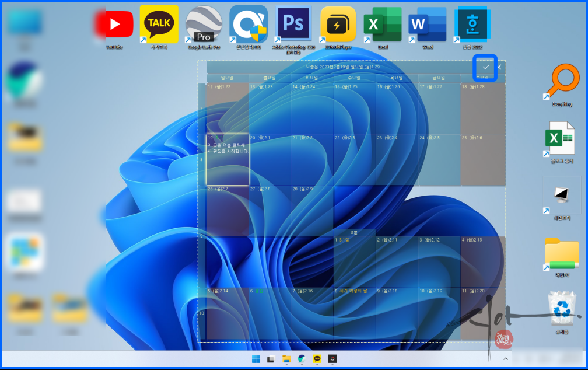Select the calendar cell dated 24 (음)2.5

(439, 159)
